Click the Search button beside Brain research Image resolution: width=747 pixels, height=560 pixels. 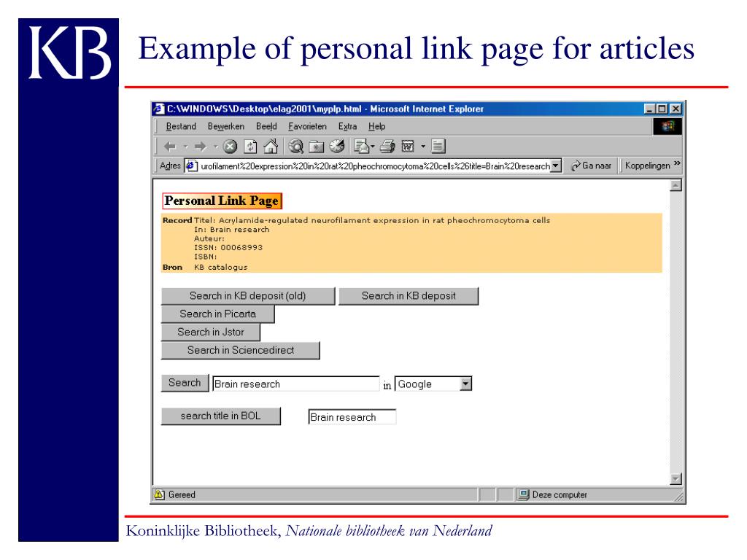pos(185,383)
